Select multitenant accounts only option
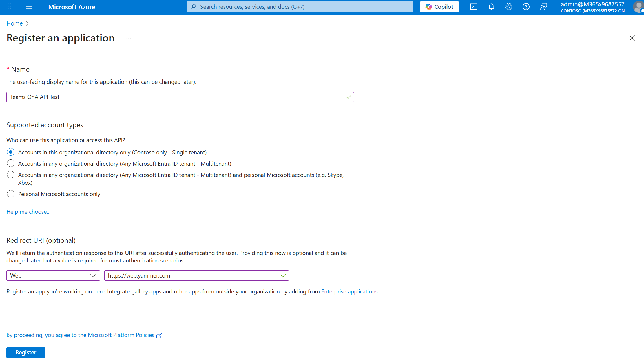Viewport: 644px width, 359px height. pyautogui.click(x=10, y=163)
